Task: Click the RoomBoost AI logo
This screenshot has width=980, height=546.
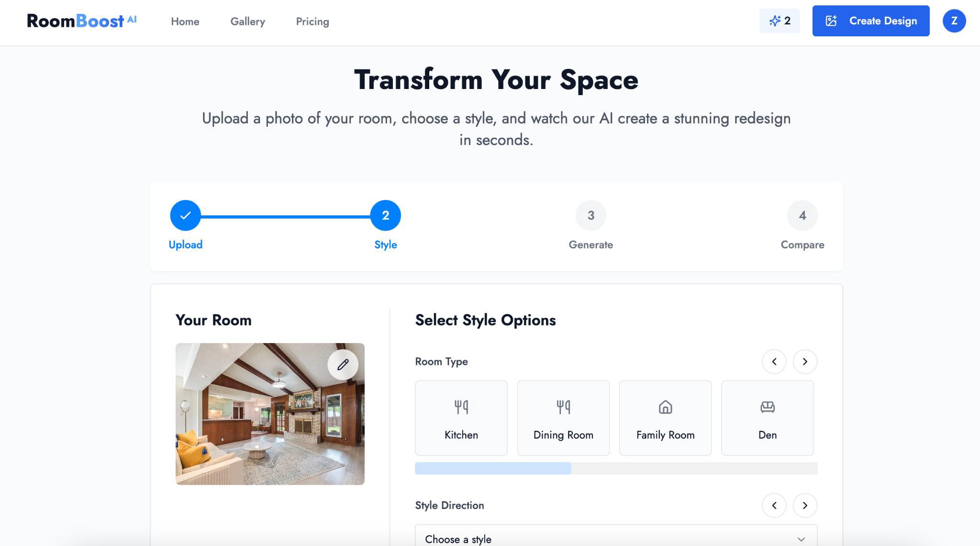Action: [82, 21]
